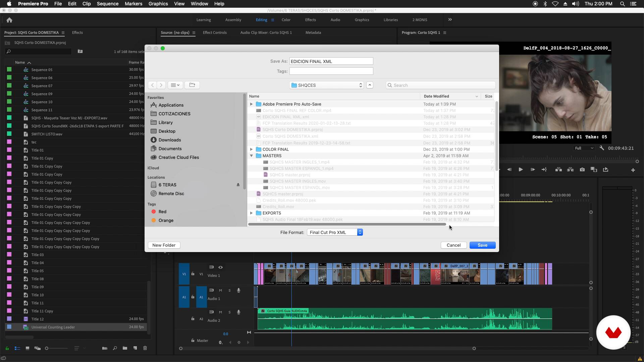Click Save button in dialog
This screenshot has height=362, width=644.
coord(482,245)
